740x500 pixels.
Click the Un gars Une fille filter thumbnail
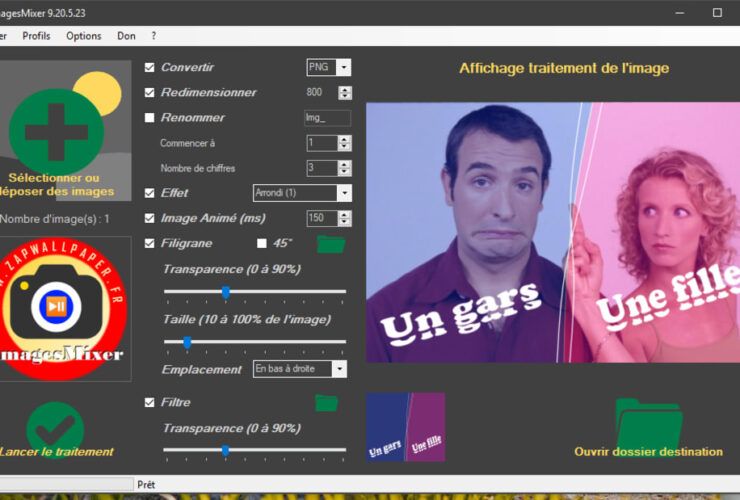(x=405, y=427)
